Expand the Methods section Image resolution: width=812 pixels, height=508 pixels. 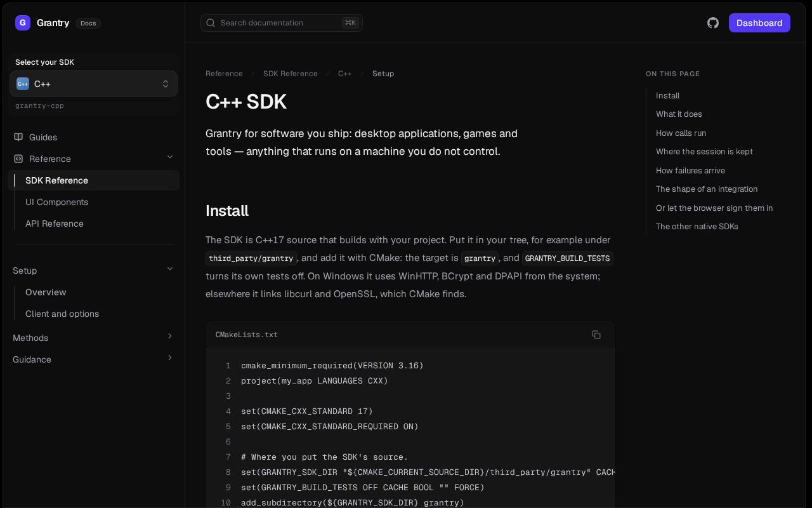pos(93,338)
